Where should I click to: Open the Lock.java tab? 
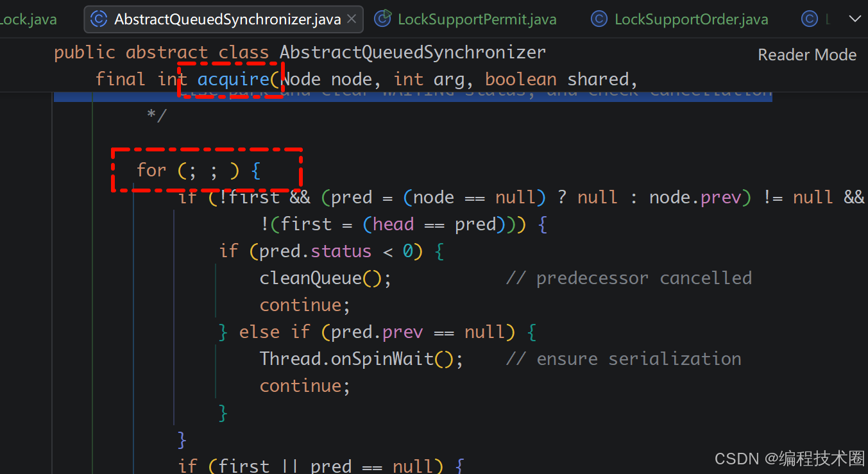tap(28, 19)
